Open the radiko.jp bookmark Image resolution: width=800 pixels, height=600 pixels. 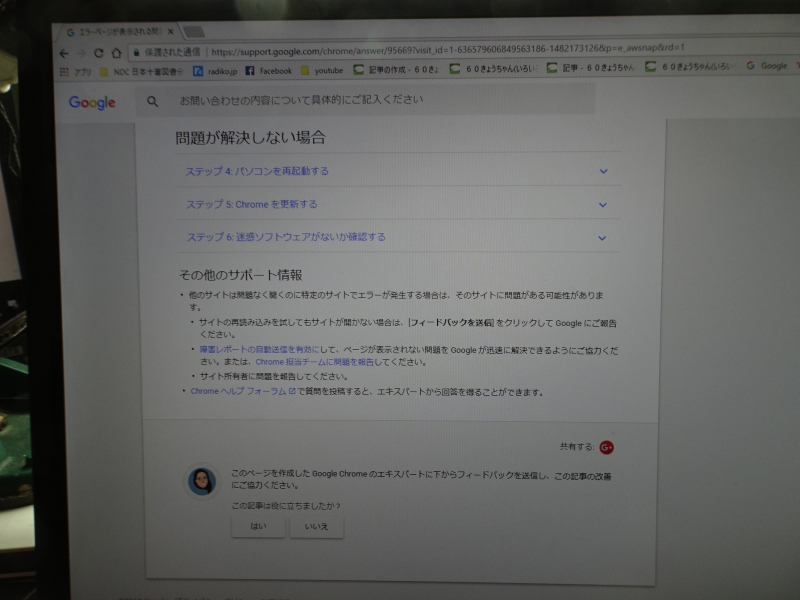click(x=215, y=71)
